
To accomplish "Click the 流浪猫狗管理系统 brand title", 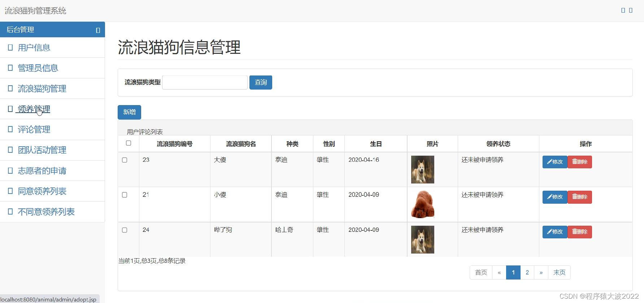I will [35, 11].
